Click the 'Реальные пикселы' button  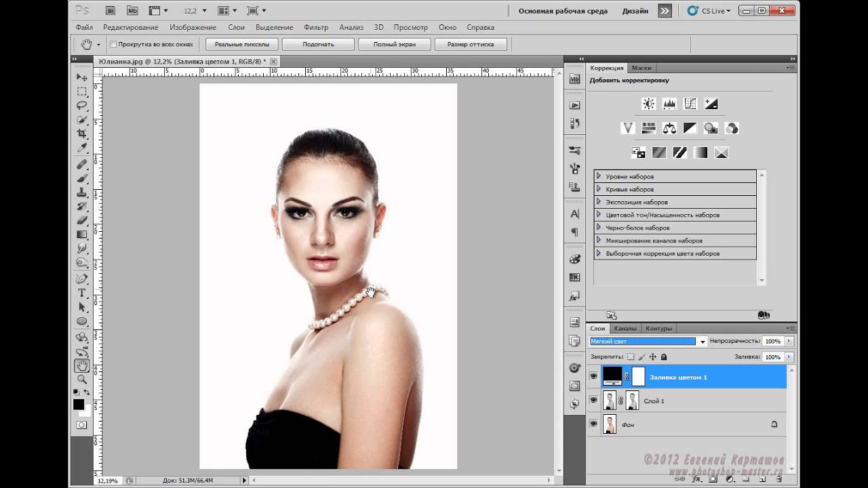(x=242, y=44)
